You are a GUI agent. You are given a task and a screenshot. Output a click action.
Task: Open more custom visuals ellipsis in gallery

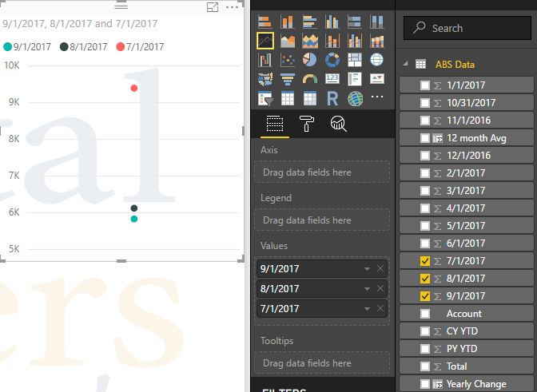(377, 97)
